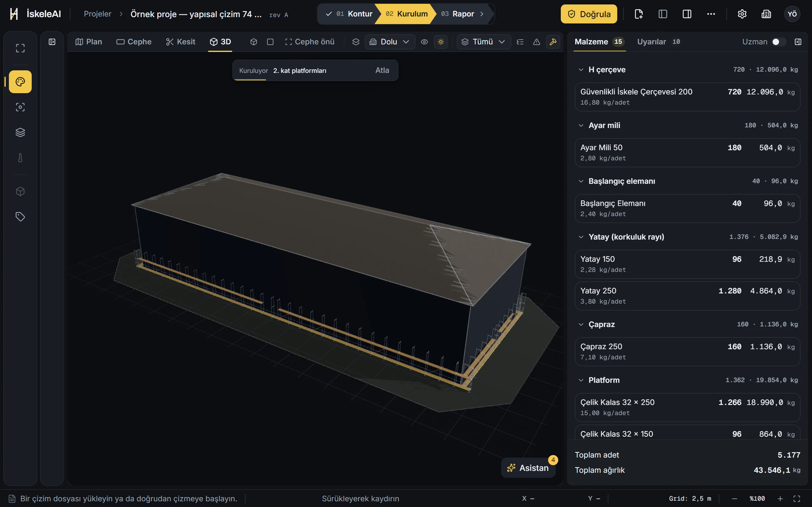Click the wrench tool icon in view toolbar
Screen dimensions: 812x507
point(553,42)
